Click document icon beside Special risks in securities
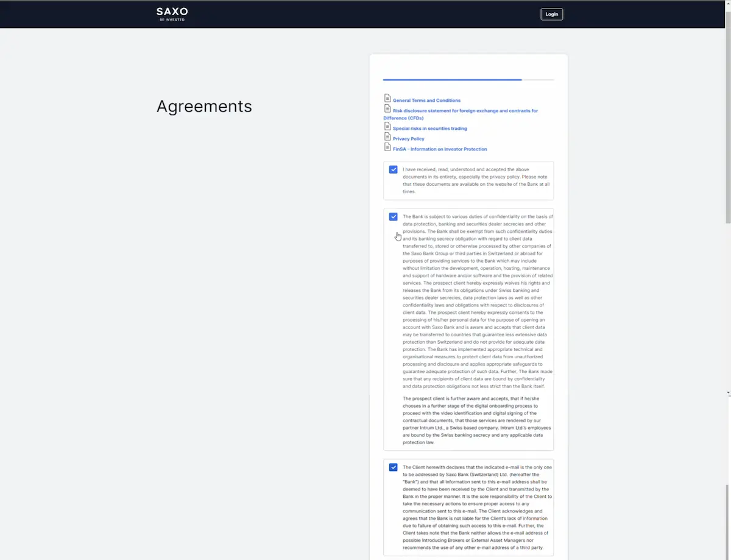Image resolution: width=731 pixels, height=560 pixels. (387, 127)
